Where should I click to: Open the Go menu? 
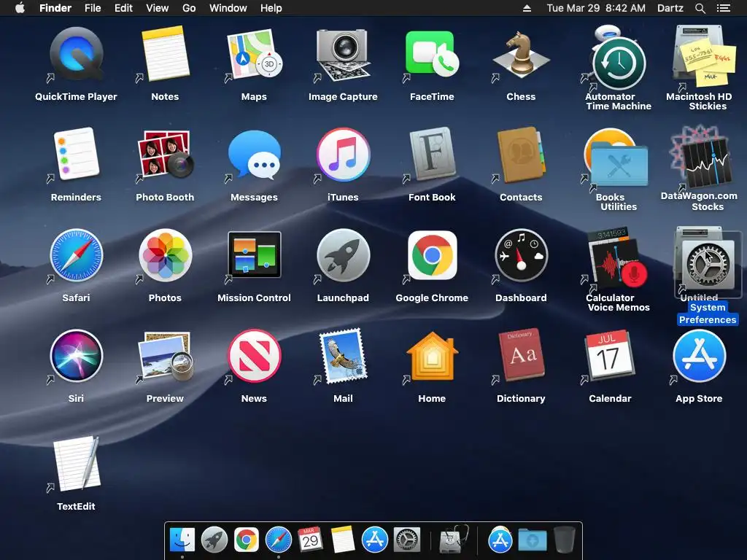click(x=189, y=8)
